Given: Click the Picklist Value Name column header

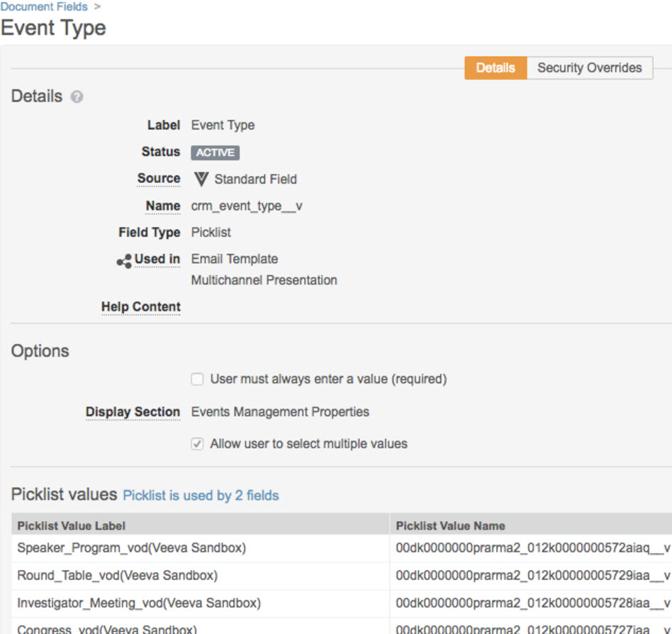Looking at the screenshot, I should 450,525.
